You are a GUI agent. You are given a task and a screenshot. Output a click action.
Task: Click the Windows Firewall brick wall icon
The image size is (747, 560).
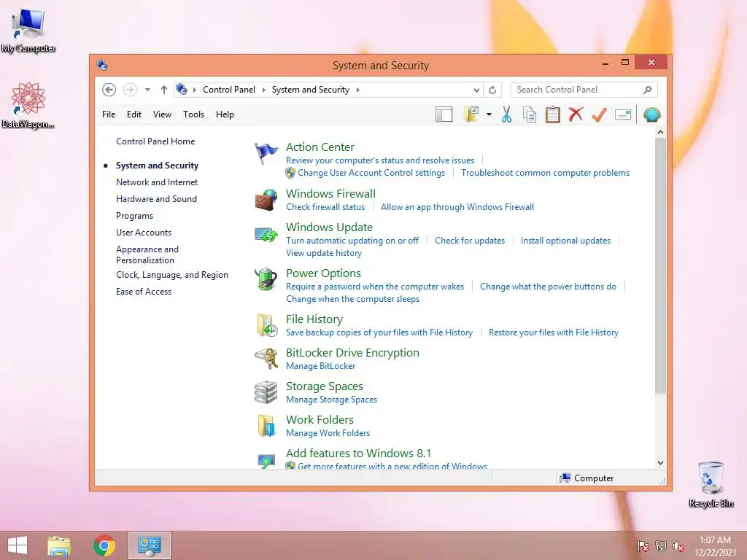pos(266,200)
